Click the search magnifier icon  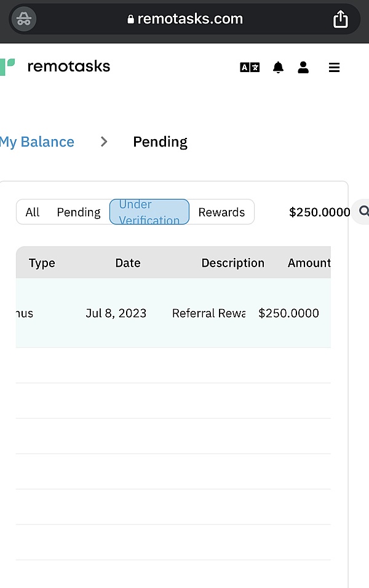tap(363, 211)
